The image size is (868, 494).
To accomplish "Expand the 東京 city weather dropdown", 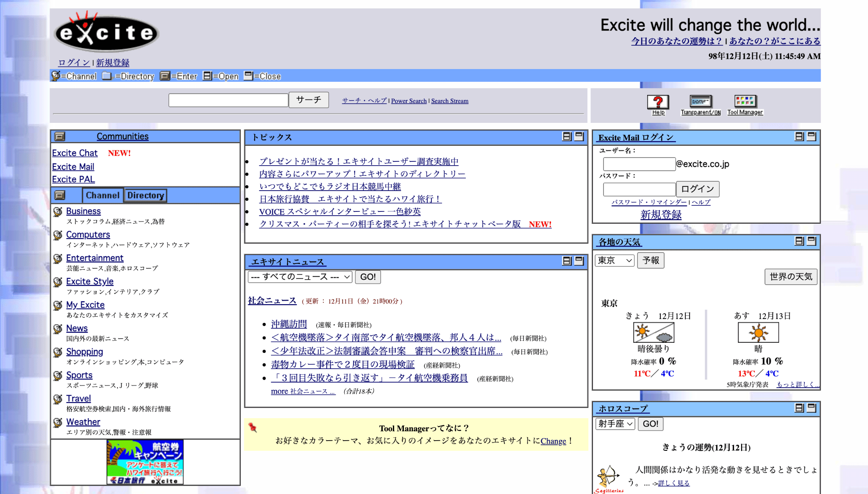I will (615, 260).
